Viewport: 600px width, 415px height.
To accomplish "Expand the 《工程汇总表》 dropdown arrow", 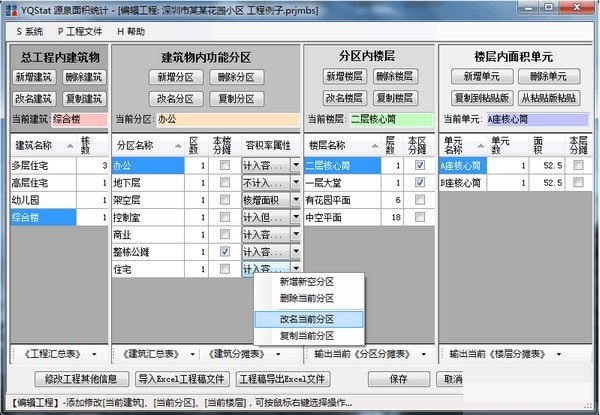I will (94, 355).
